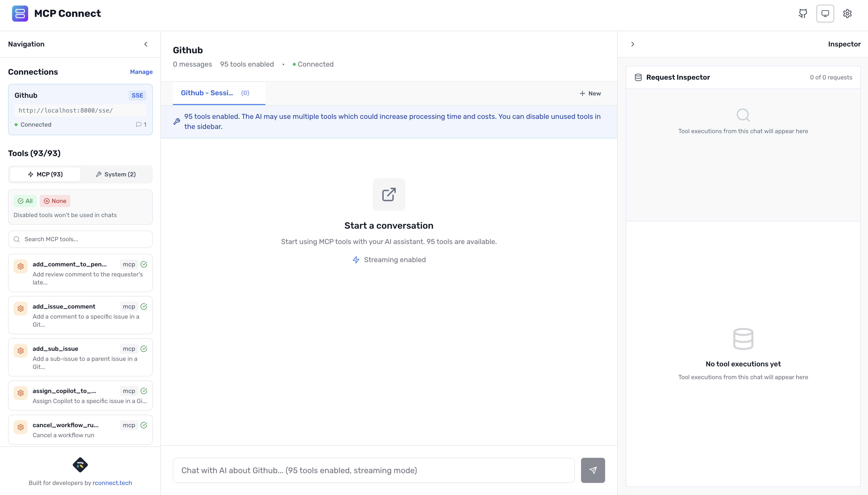Enable all tools with the All button
Screen dimensions: 868x495
(25, 201)
